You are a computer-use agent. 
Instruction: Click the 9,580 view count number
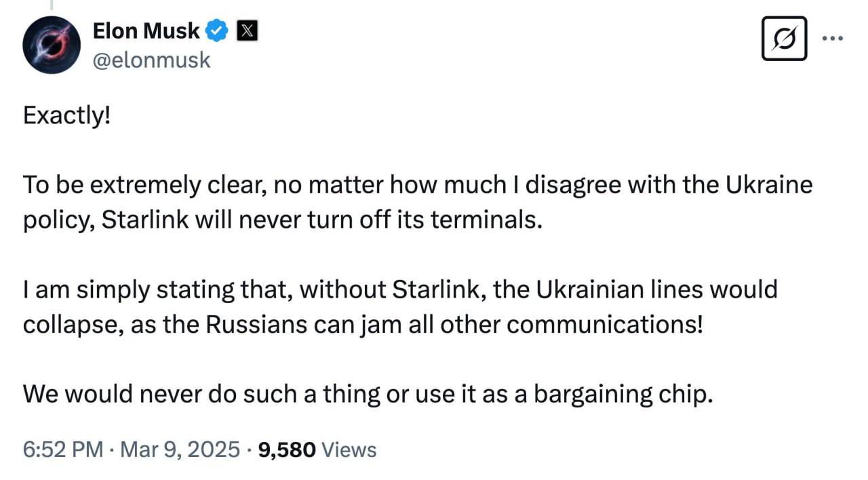coord(288,449)
